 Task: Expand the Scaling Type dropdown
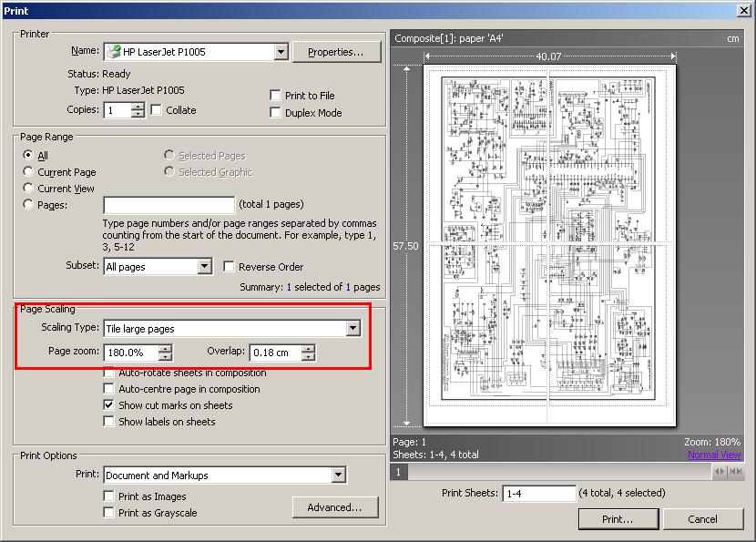(x=353, y=329)
